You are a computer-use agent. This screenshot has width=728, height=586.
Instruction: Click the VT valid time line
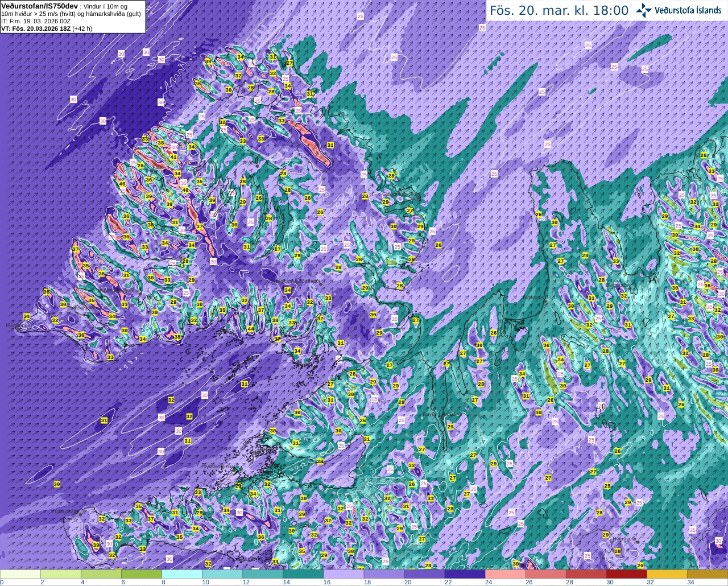point(47,27)
